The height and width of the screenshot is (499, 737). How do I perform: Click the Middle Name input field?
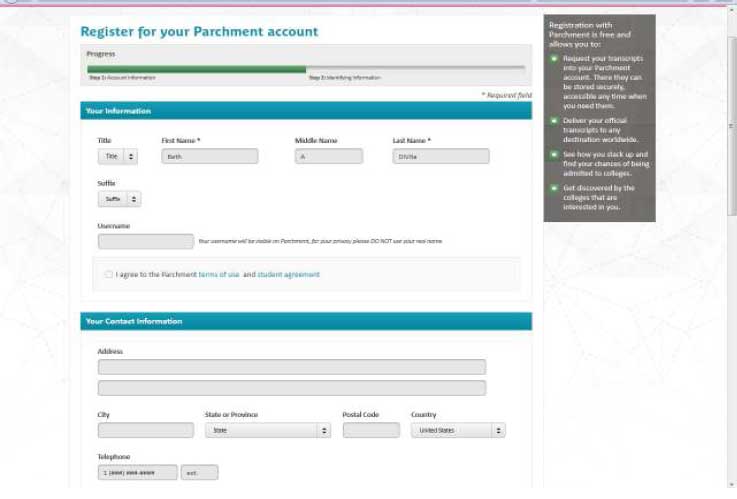(x=329, y=156)
